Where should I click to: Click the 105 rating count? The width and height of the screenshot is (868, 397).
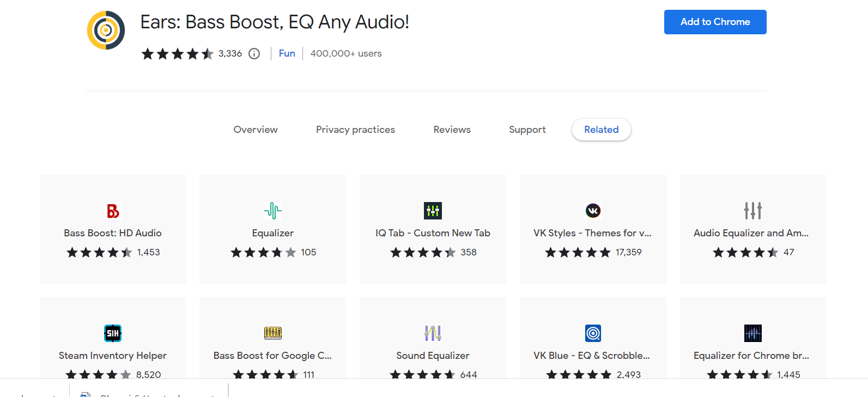[x=308, y=252]
